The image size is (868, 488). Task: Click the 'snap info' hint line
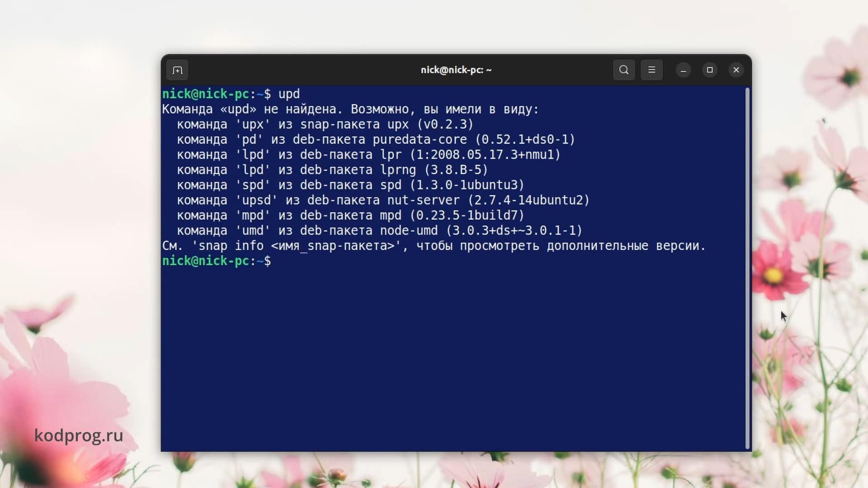click(434, 246)
